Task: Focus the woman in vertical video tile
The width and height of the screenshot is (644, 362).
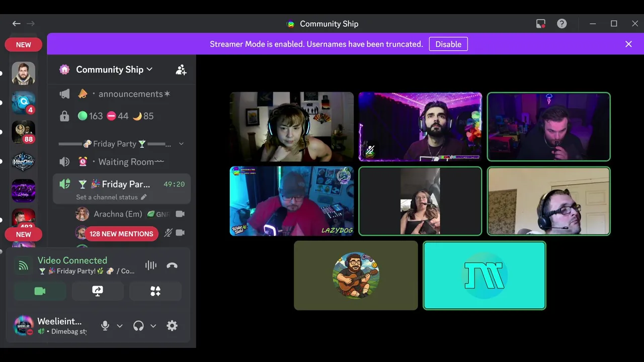Action: coord(420,201)
